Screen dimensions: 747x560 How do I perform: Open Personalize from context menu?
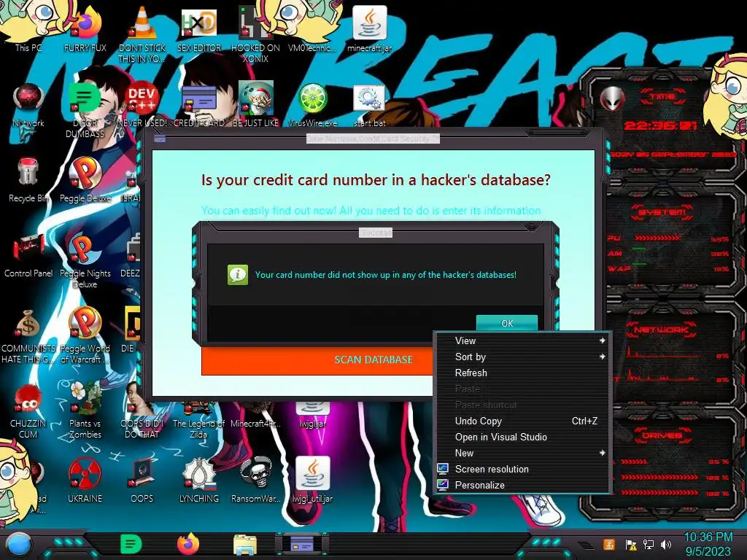tap(522, 485)
